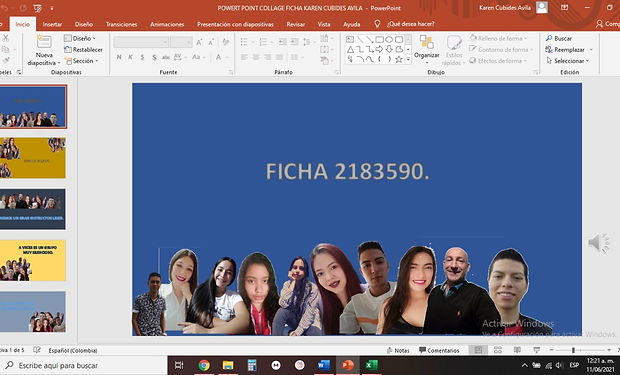Image resolution: width=620 pixels, height=375 pixels.
Task: Select the text box shape
Action: 350,39
